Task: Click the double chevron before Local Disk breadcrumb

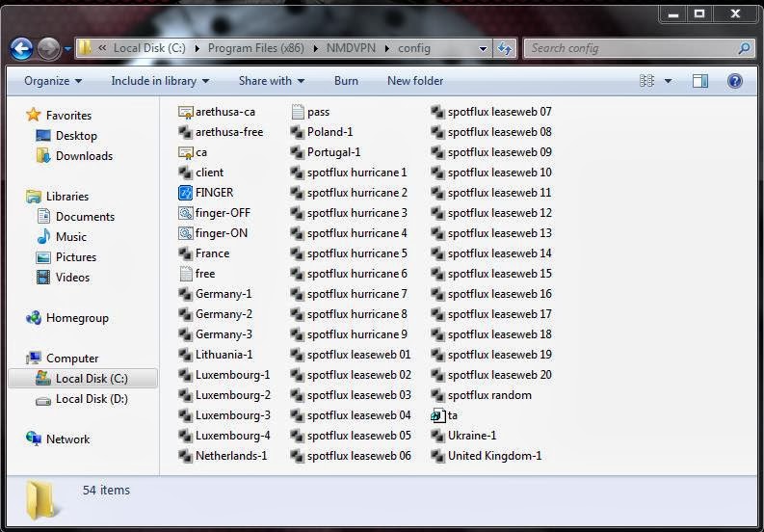Action: pyautogui.click(x=102, y=48)
